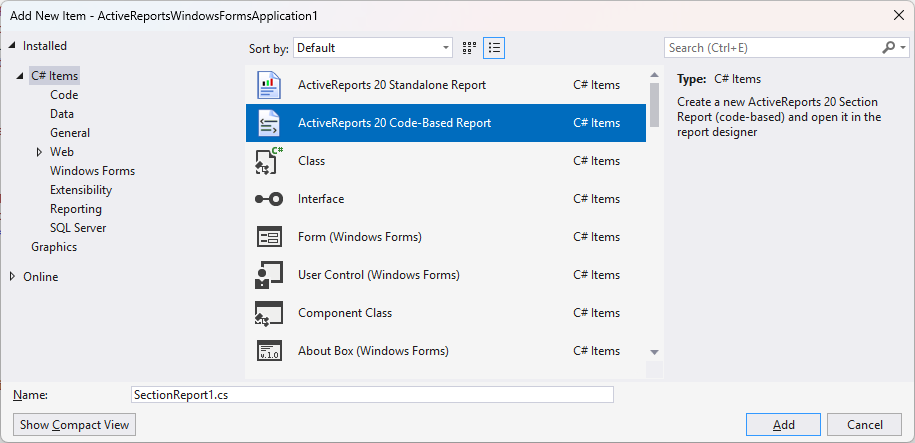Switch to medium icons list view

[x=494, y=48]
